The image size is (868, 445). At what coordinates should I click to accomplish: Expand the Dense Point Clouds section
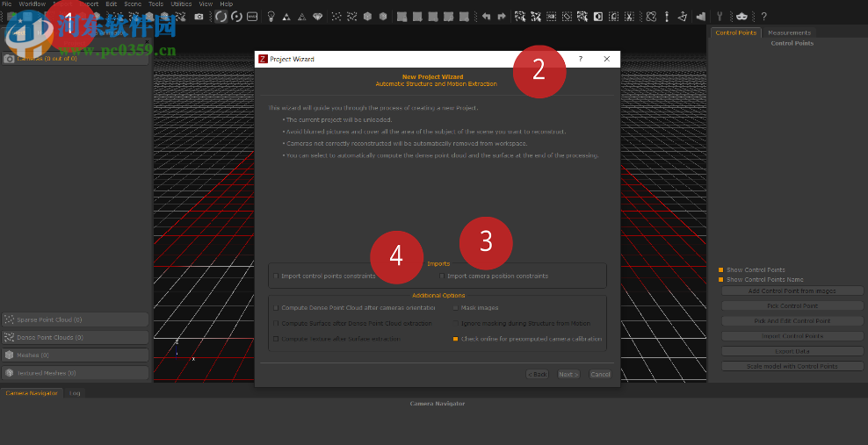coord(74,338)
